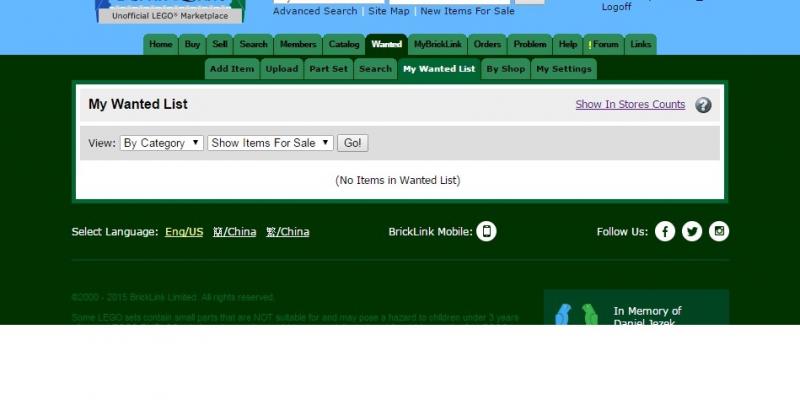The width and height of the screenshot is (800, 405).
Task: Click the BrickLink Unofficial LEGO Marketplace logo
Action: tap(169, 11)
